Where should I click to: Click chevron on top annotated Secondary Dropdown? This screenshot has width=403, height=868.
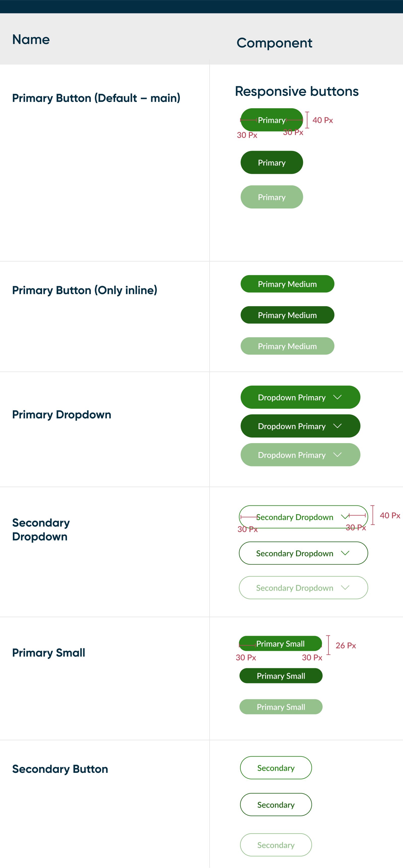point(345,517)
